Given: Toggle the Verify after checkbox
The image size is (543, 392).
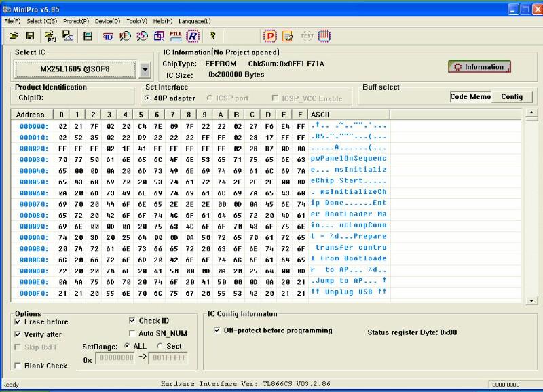Looking at the screenshot, I should [x=18, y=334].
